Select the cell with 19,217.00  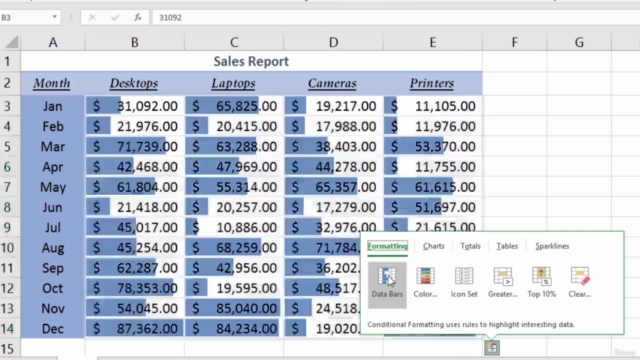(333, 106)
